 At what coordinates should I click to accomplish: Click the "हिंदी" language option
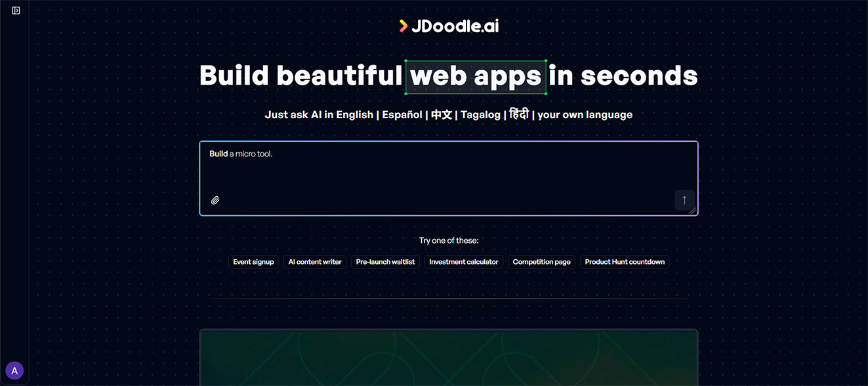click(x=520, y=114)
